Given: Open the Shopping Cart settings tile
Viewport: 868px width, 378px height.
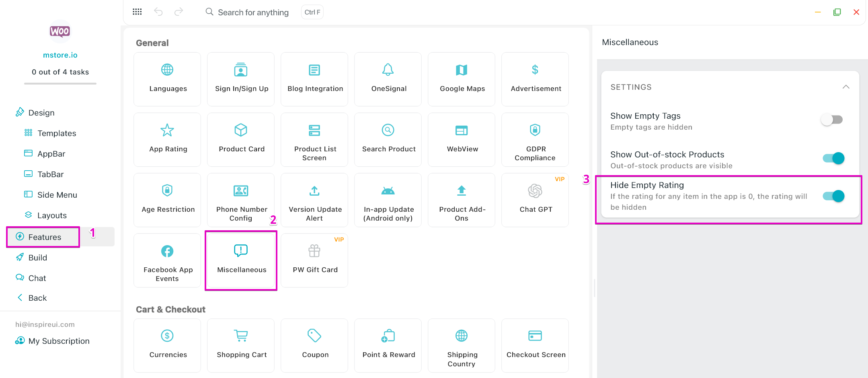Looking at the screenshot, I should click(241, 345).
